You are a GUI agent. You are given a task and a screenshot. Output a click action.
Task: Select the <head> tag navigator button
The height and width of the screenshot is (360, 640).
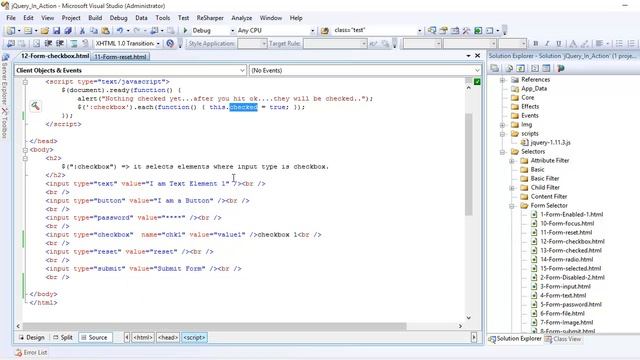(x=168, y=338)
